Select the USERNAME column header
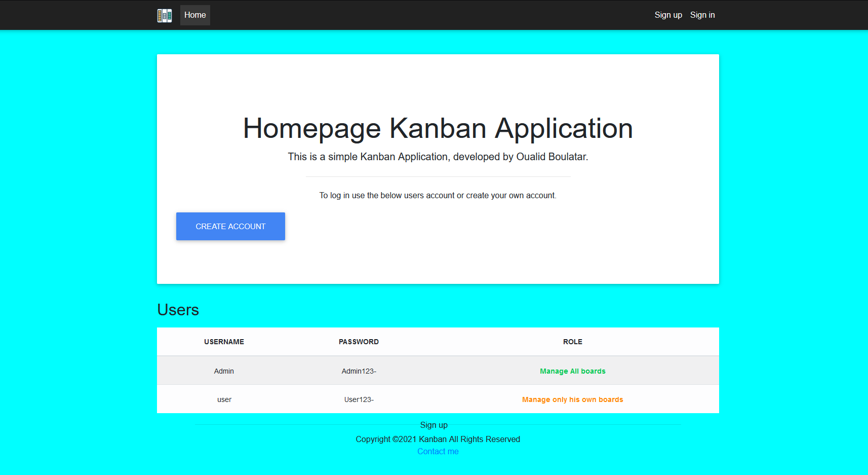This screenshot has width=868, height=475. pyautogui.click(x=224, y=342)
